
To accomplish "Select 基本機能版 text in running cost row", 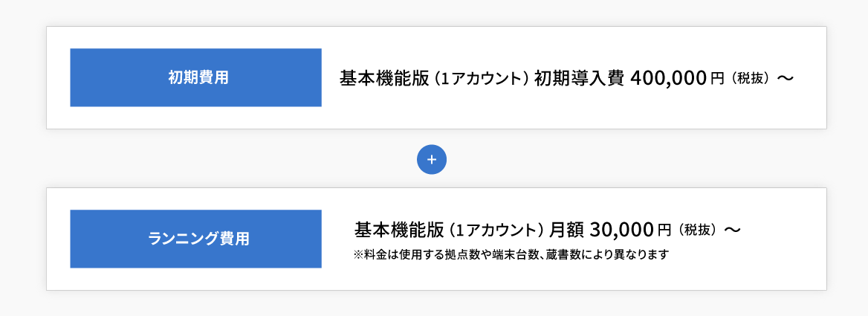I will click(x=399, y=228).
